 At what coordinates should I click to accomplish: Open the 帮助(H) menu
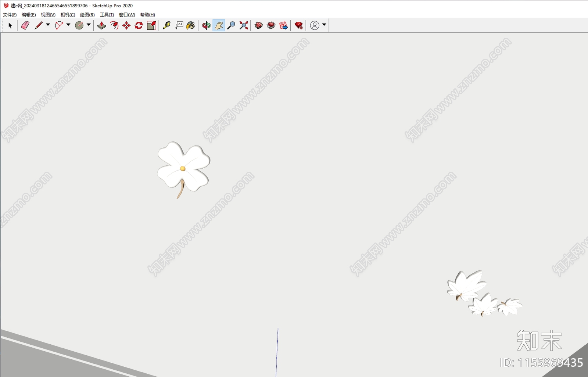coord(147,15)
